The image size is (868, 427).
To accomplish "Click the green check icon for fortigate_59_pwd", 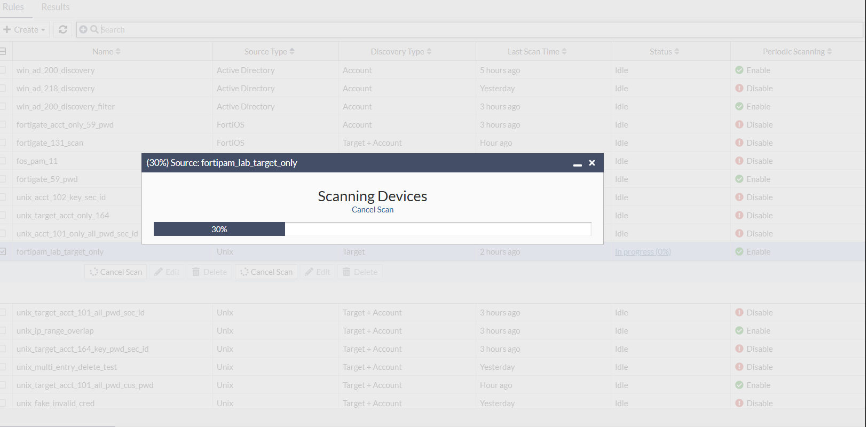I will point(739,179).
